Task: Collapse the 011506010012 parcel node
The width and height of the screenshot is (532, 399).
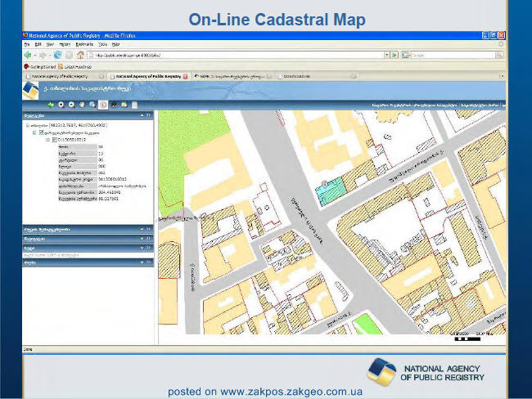Action: [x=47, y=139]
